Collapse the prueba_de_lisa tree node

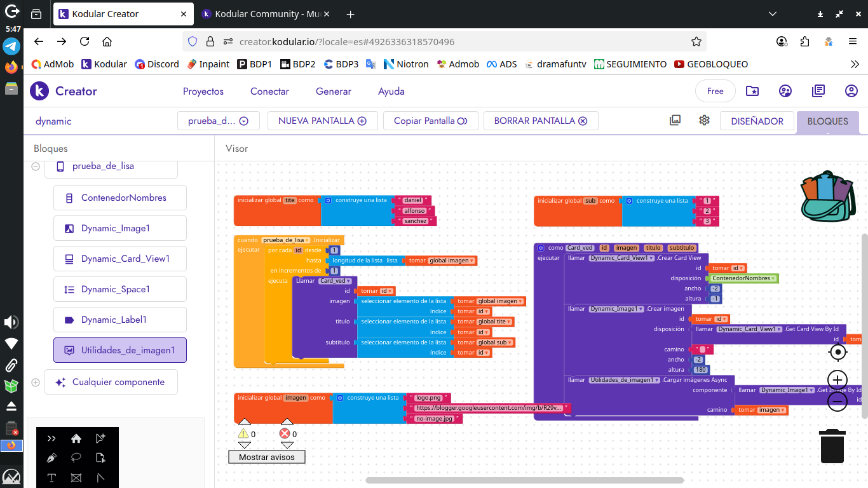(x=36, y=166)
